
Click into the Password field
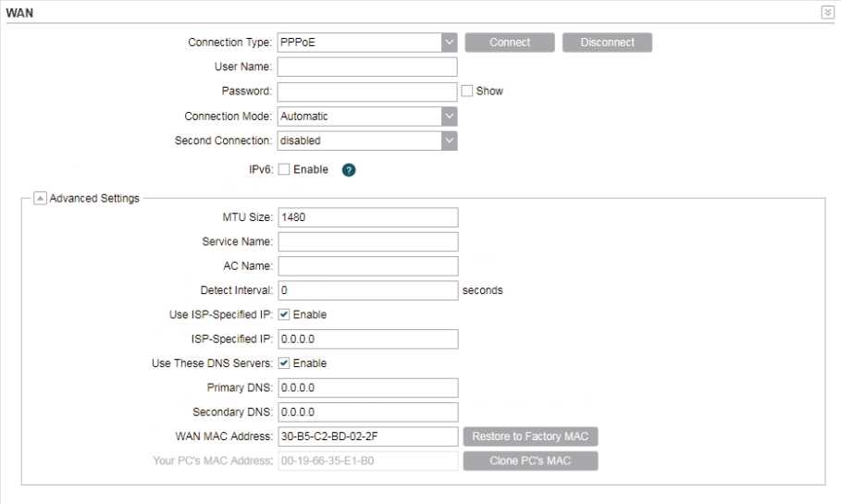[367, 92]
